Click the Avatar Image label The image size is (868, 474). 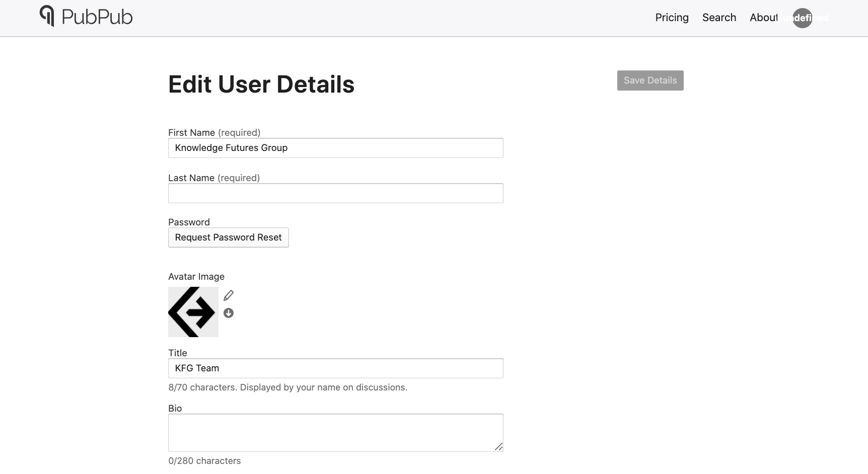[x=196, y=276]
